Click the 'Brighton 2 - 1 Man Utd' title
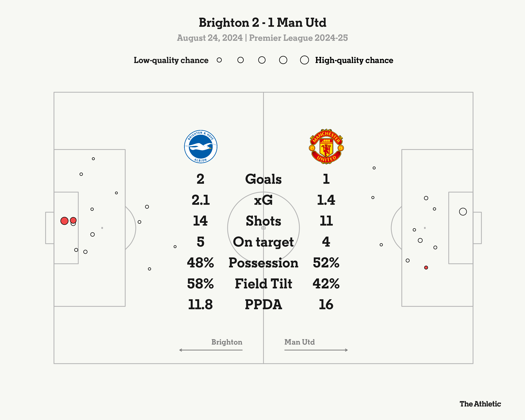This screenshot has width=525, height=420. click(262, 23)
